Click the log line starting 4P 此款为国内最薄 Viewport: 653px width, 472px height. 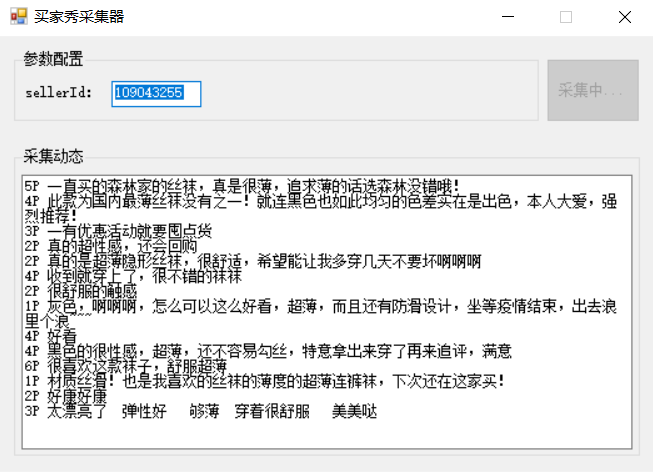(x=321, y=208)
